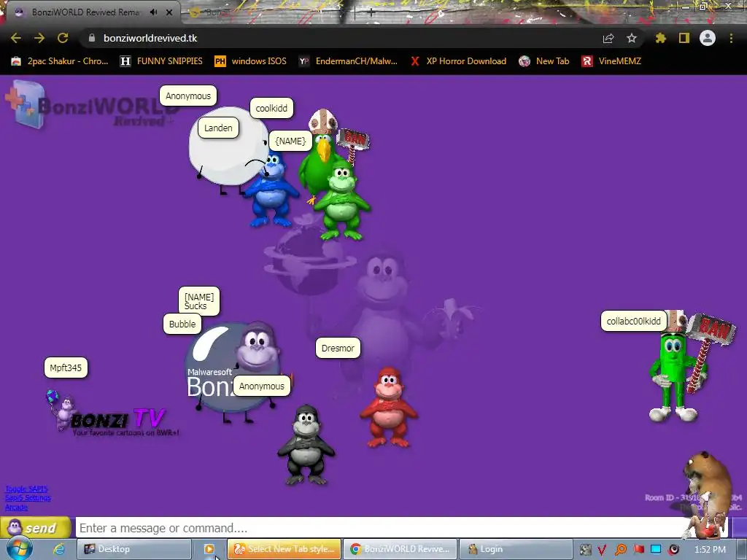The height and width of the screenshot is (560, 747).
Task: Click the {NAME} name tag
Action: point(290,141)
